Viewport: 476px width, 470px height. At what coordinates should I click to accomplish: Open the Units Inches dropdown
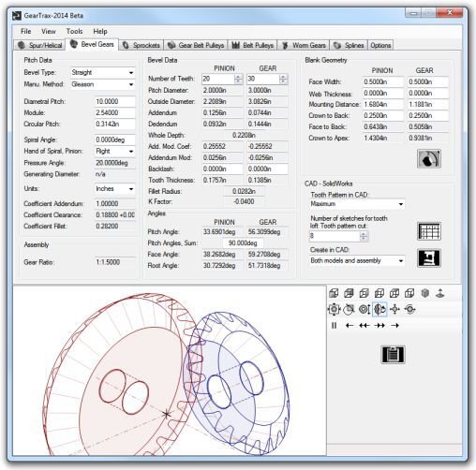click(x=114, y=188)
